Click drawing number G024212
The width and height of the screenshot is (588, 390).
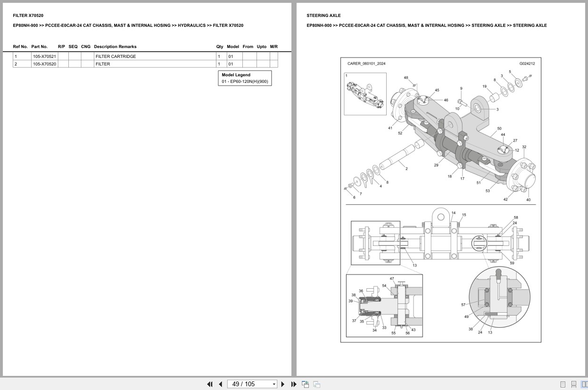[x=527, y=64]
